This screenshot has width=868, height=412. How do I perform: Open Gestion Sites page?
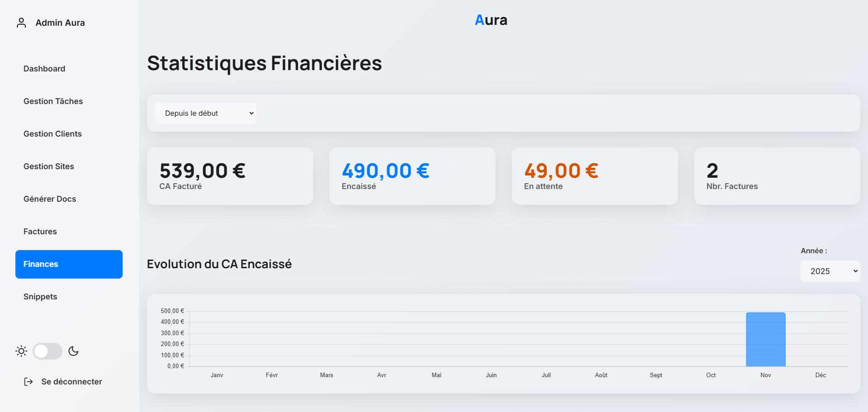(x=48, y=166)
